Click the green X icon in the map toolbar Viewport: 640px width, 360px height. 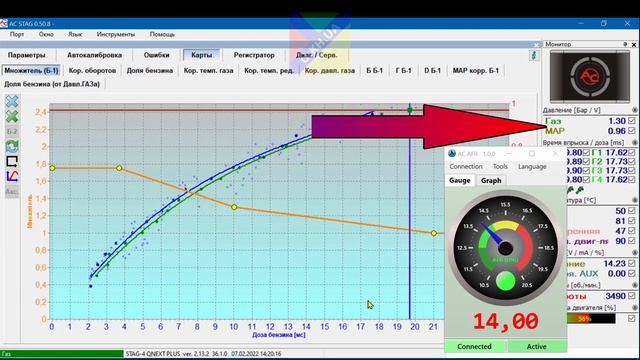pyautogui.click(x=12, y=117)
